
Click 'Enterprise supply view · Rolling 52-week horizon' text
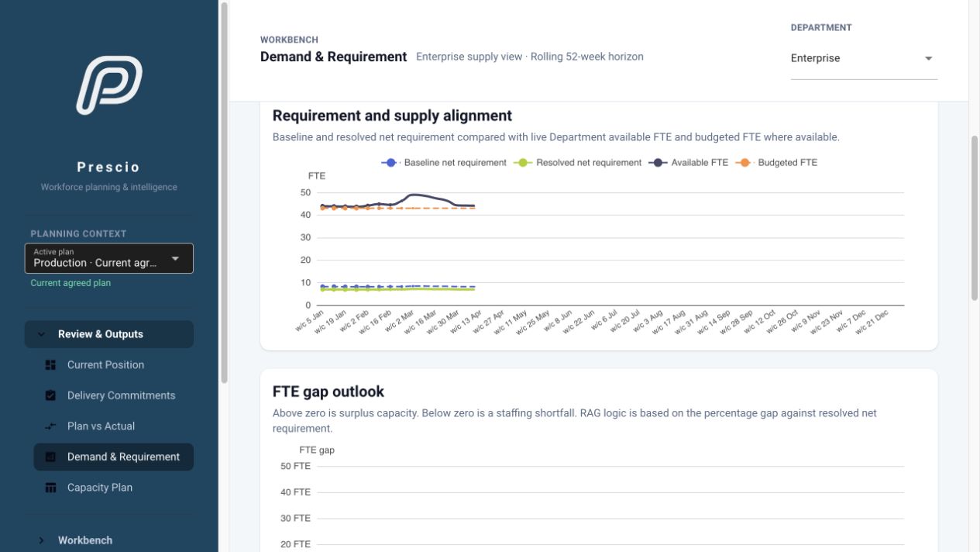(x=530, y=57)
